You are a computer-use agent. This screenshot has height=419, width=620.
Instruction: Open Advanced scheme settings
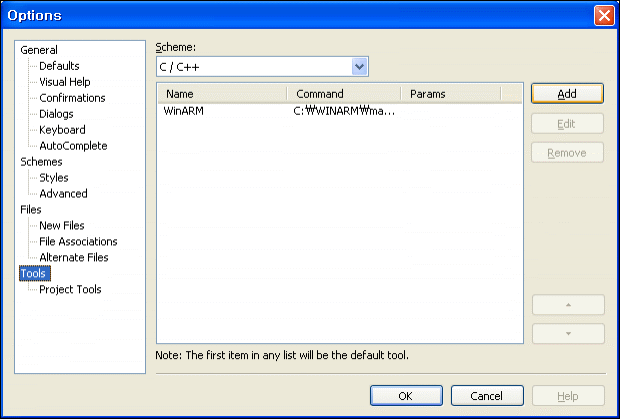[63, 193]
